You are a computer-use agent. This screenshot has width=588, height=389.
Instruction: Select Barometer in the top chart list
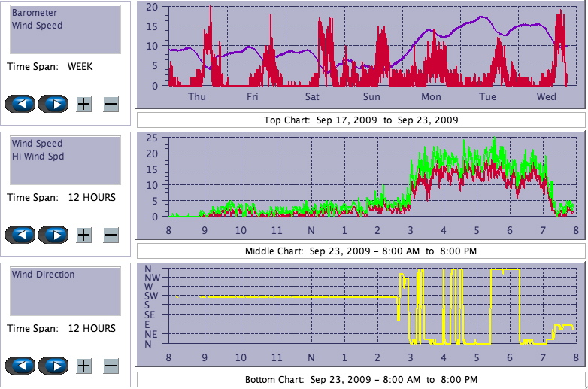click(x=29, y=13)
